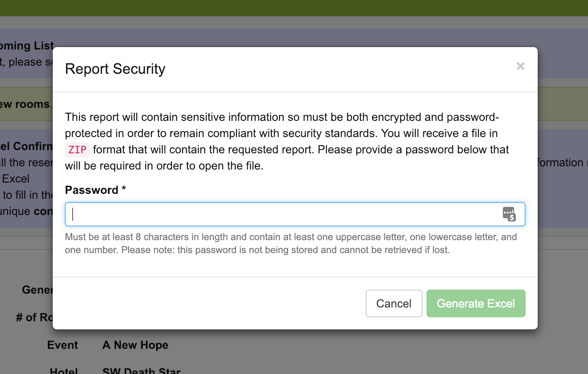Image resolution: width=588 pixels, height=374 pixels.
Task: Click the Rooming List heading behind dialog
Action: tap(27, 45)
